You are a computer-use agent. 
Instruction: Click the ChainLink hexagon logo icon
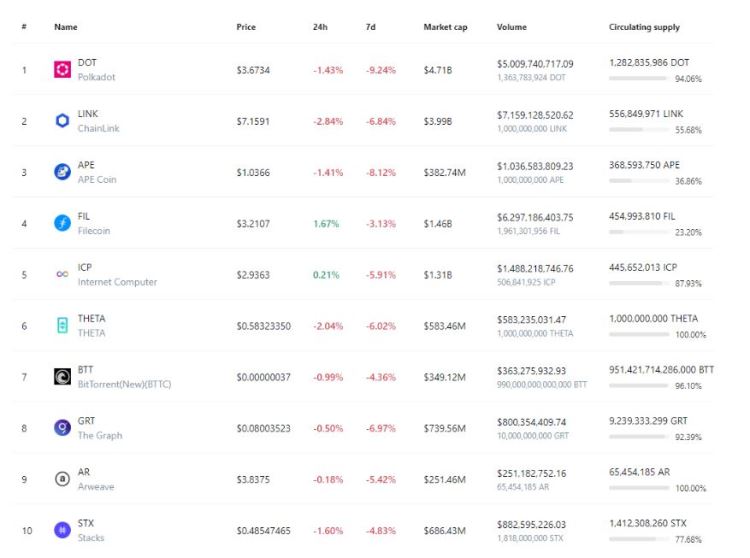tap(62, 121)
